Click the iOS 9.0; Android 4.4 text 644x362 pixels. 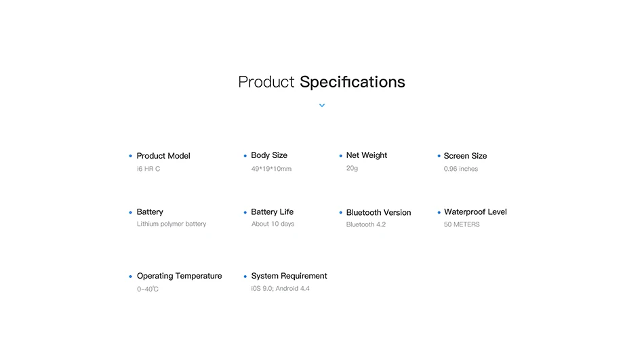280,289
